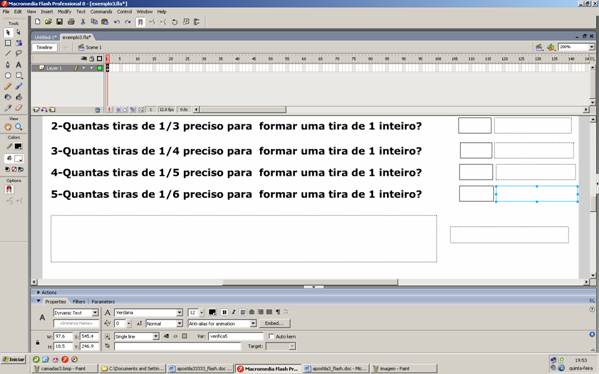This screenshot has height=374, width=599.
Task: Expand the Anti-alias for animation dropdown
Action: pos(222,324)
